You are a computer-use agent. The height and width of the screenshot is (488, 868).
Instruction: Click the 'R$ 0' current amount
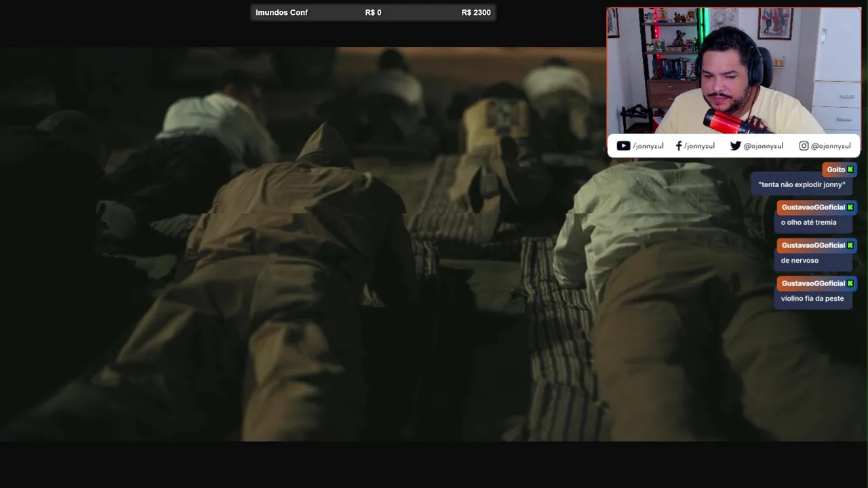[x=373, y=12]
